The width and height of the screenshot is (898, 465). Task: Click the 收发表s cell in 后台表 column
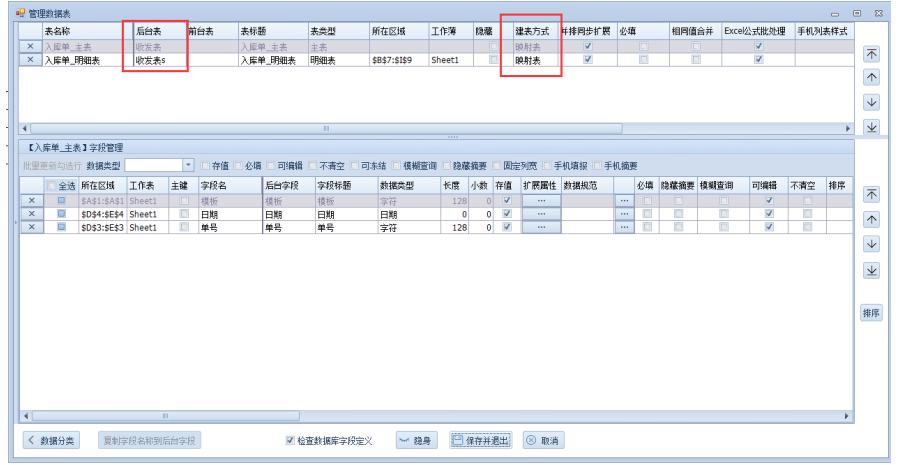159,60
